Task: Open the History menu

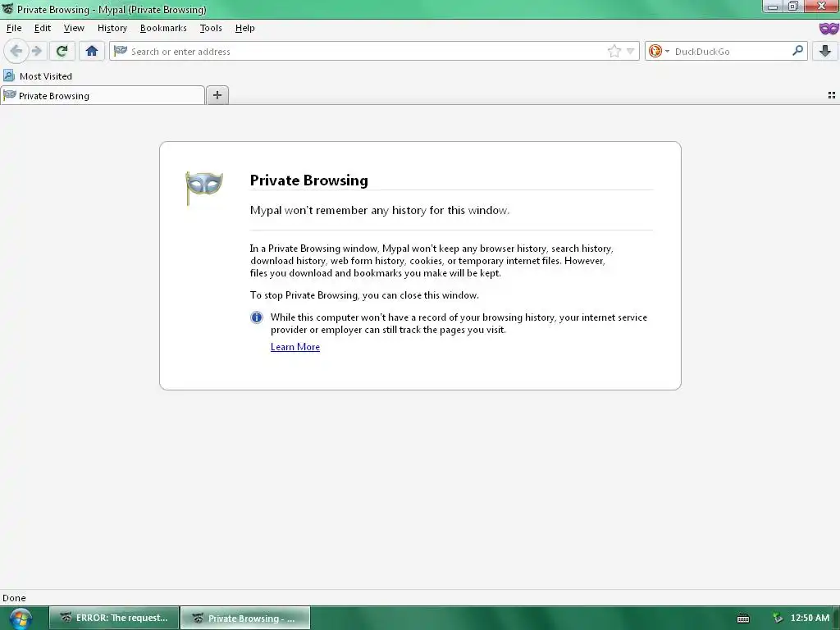Action: pos(112,28)
